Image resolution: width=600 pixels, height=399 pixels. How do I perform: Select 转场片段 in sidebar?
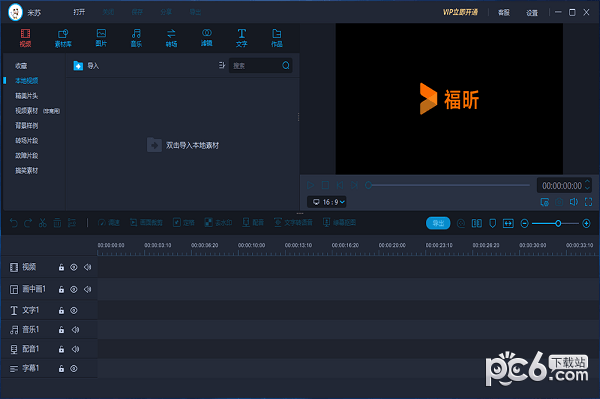(26, 140)
